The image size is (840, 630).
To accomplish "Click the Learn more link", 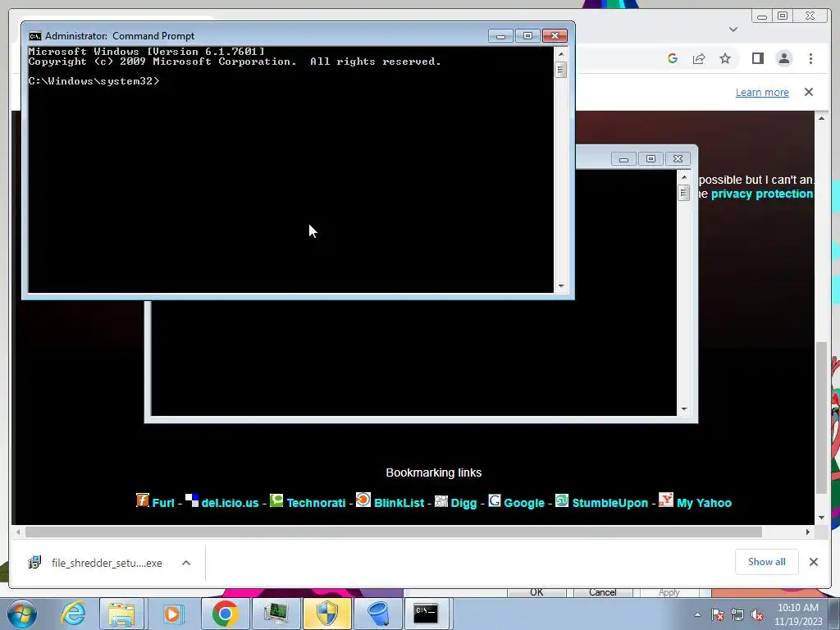I will coord(762,92).
